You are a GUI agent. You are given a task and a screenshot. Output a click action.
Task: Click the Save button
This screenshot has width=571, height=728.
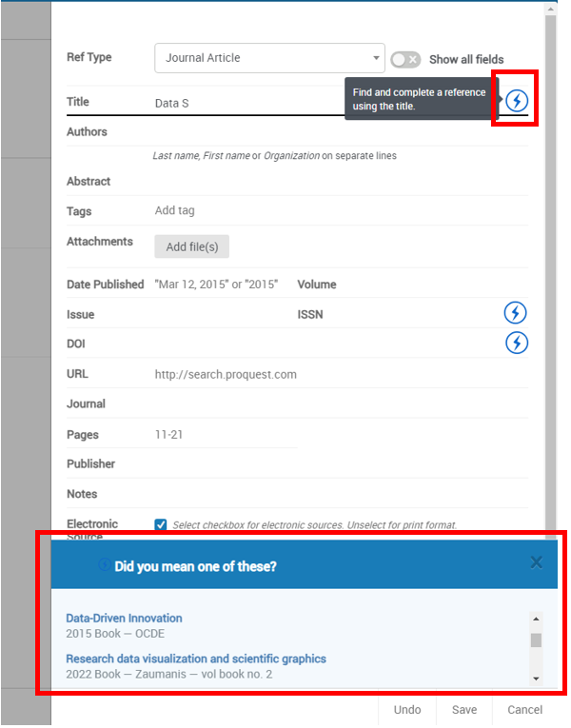[464, 710]
